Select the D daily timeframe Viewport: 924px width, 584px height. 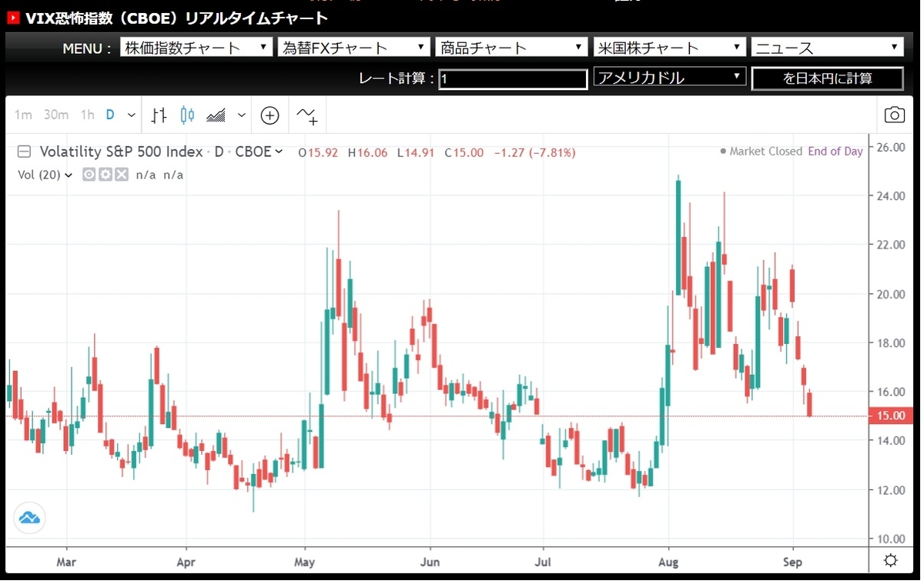coord(110,115)
